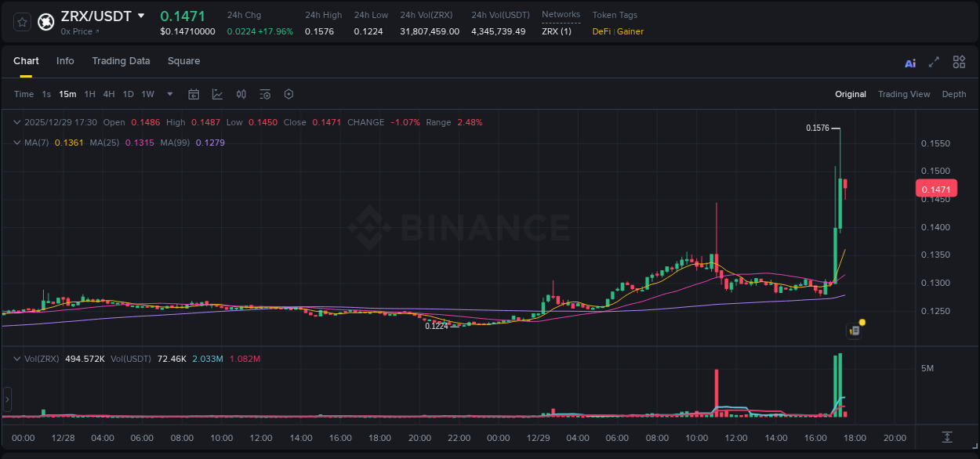Viewport: 980px width, 459px height.
Task: Toggle the left drawing panel open
Action: 6,399
